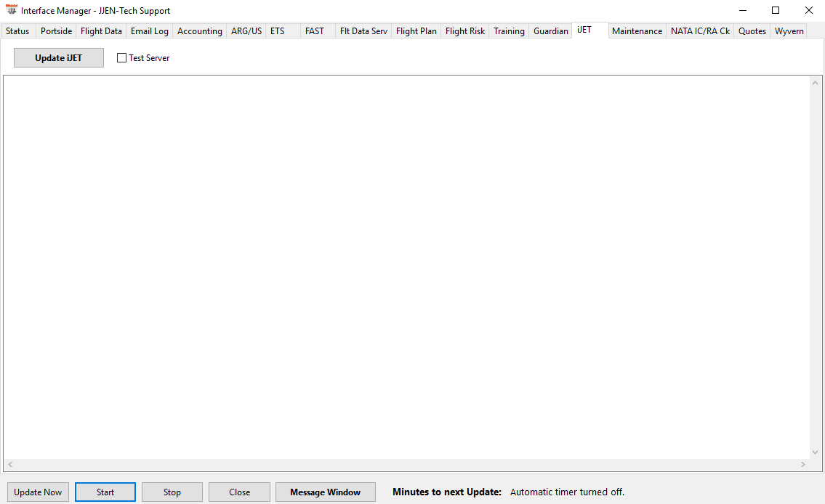
Task: Open the Message Window
Action: [325, 492]
